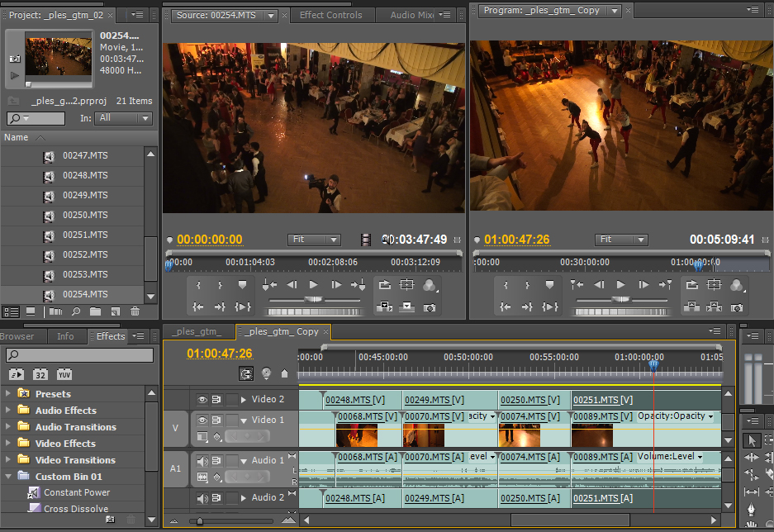Select the Ripple Edit tool

(x=752, y=458)
